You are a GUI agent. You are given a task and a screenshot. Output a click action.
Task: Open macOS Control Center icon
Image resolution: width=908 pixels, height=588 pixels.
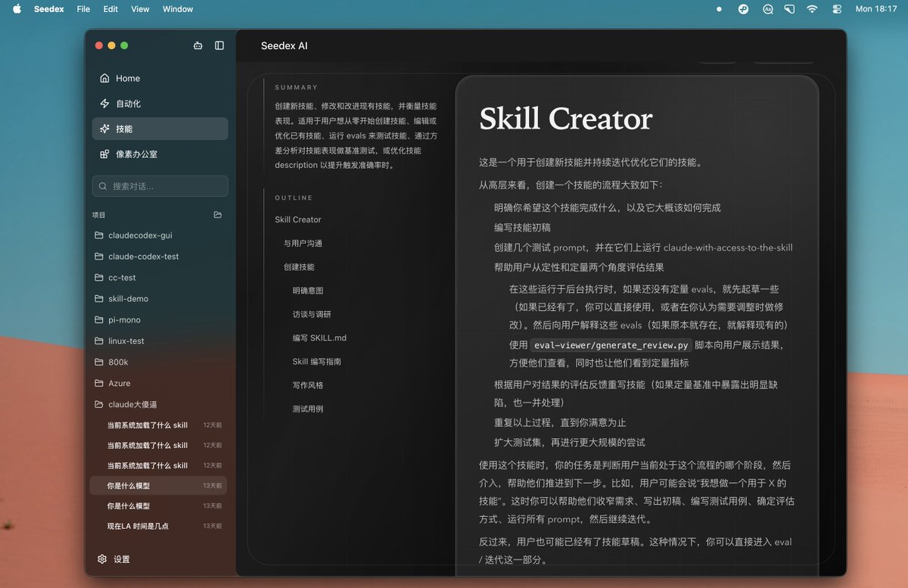point(837,9)
